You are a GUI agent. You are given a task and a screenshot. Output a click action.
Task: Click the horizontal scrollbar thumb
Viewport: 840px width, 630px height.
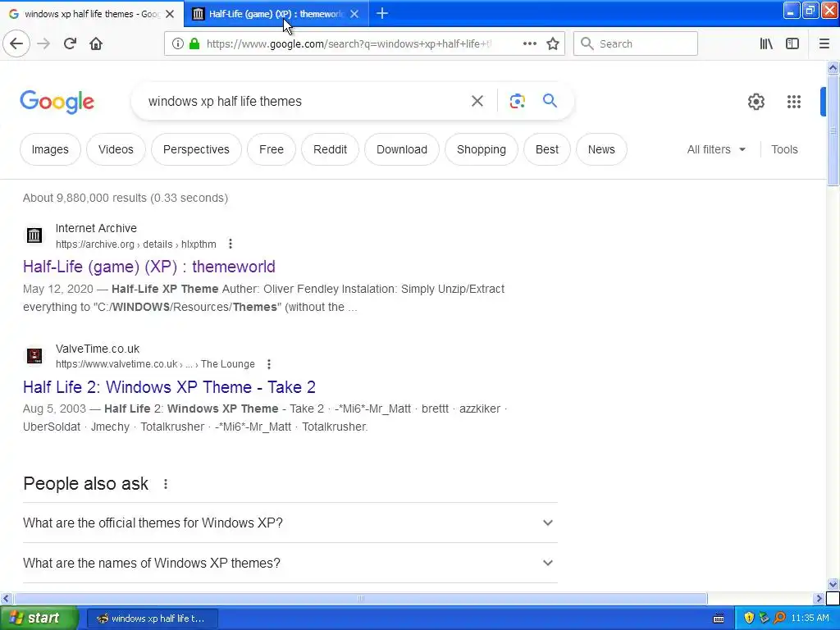pyautogui.click(x=361, y=598)
